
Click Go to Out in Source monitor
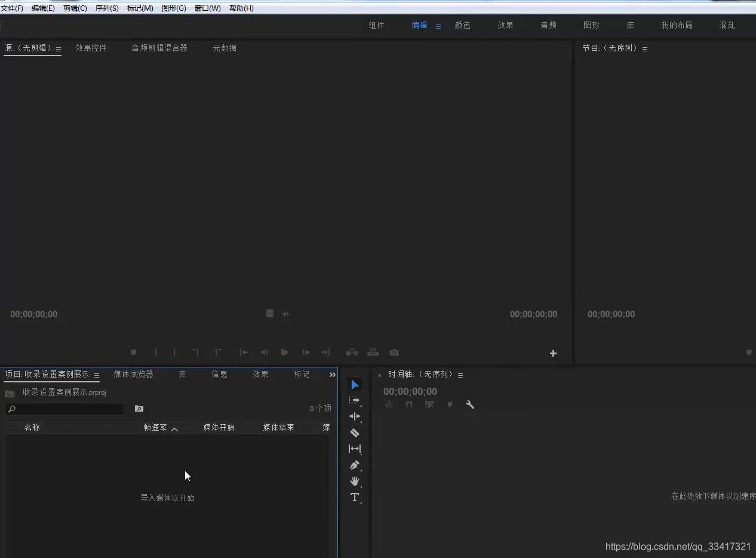(x=326, y=352)
